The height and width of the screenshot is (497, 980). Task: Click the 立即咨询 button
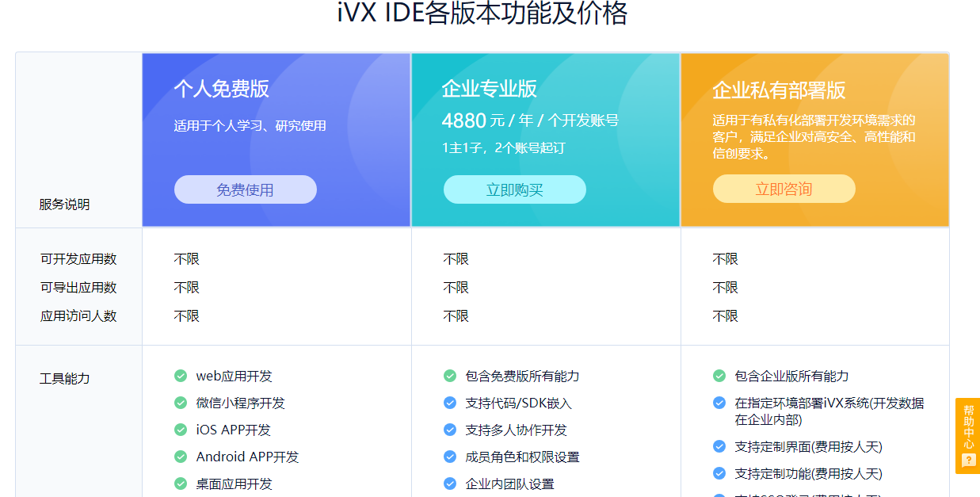tap(784, 189)
